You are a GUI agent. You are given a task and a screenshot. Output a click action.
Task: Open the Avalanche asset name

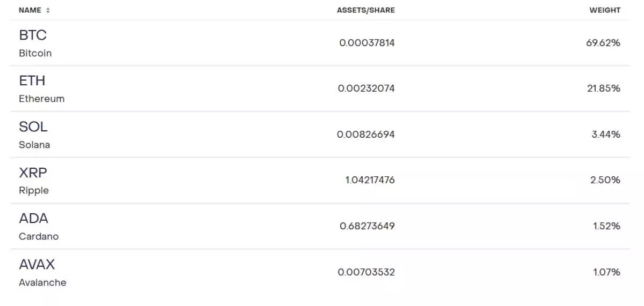point(42,282)
